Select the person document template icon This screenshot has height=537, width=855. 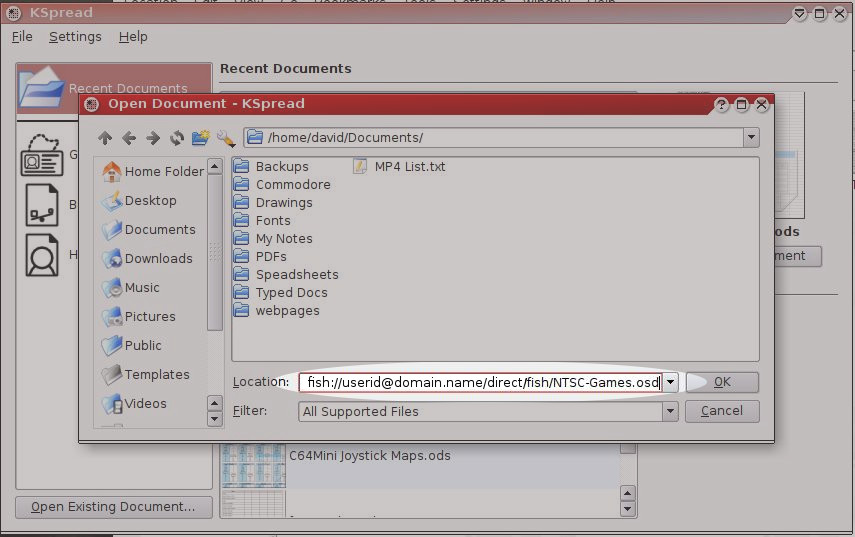(42, 255)
